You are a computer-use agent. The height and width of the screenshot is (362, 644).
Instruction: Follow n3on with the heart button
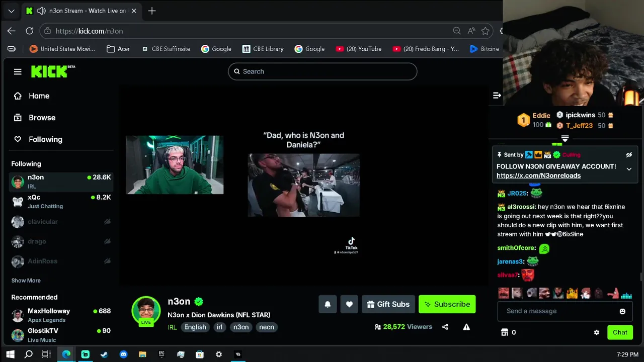(x=349, y=304)
